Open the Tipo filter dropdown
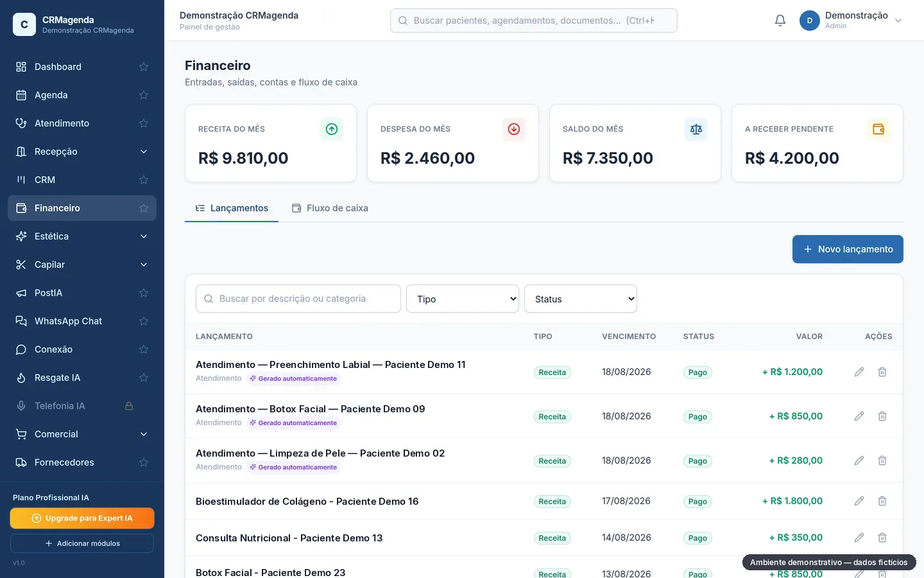The image size is (924, 578). pos(463,299)
